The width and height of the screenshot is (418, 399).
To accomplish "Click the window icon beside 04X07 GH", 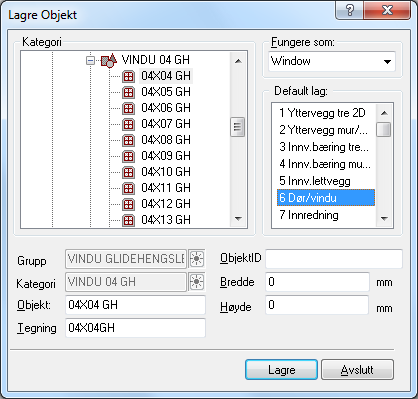I will tap(128, 124).
